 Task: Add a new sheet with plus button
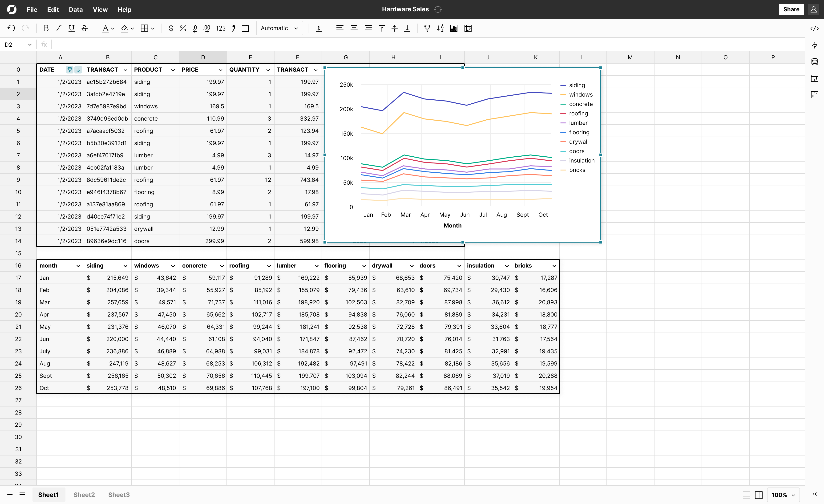(10, 495)
